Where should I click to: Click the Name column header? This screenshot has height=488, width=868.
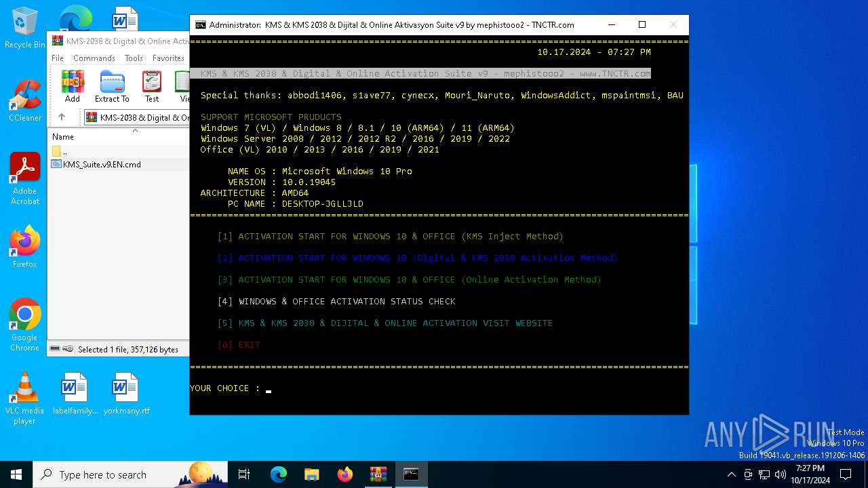coord(63,136)
